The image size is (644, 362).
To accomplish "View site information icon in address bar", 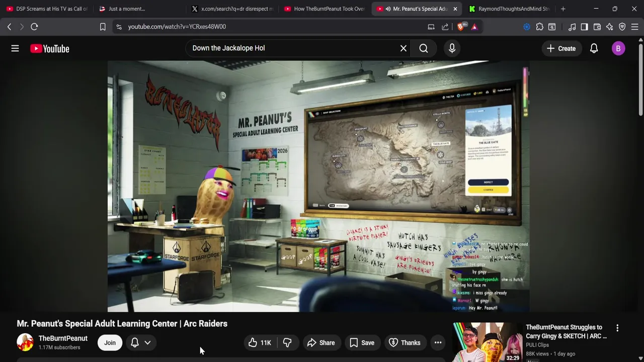I will [119, 27].
